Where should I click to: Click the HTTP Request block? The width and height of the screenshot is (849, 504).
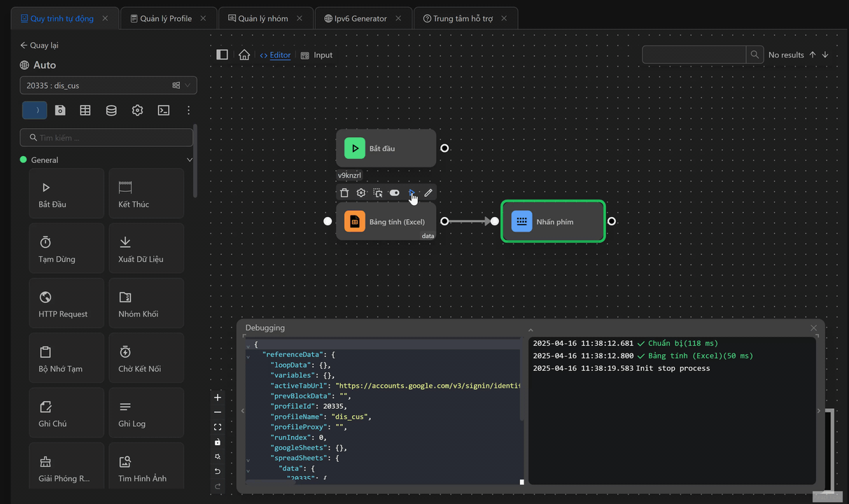point(66,305)
